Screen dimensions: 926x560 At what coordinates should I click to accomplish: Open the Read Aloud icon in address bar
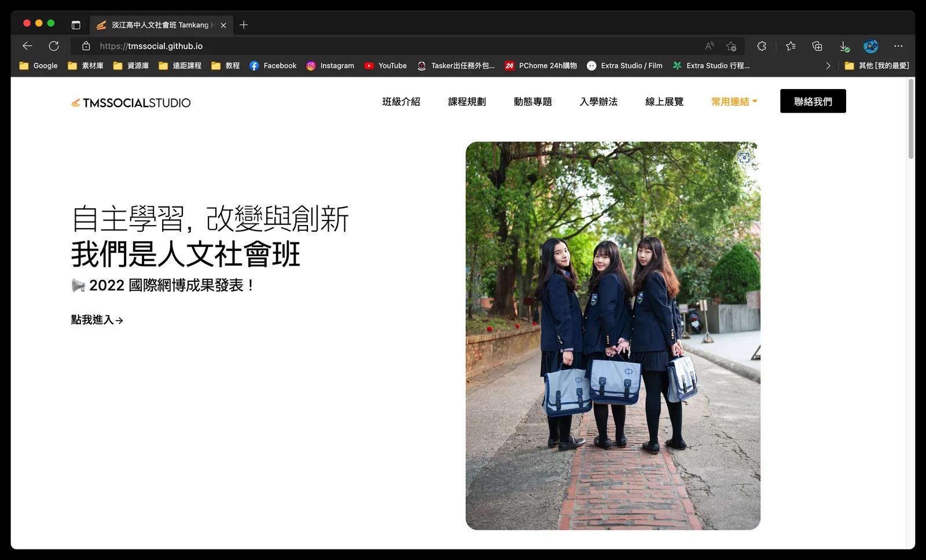(710, 46)
